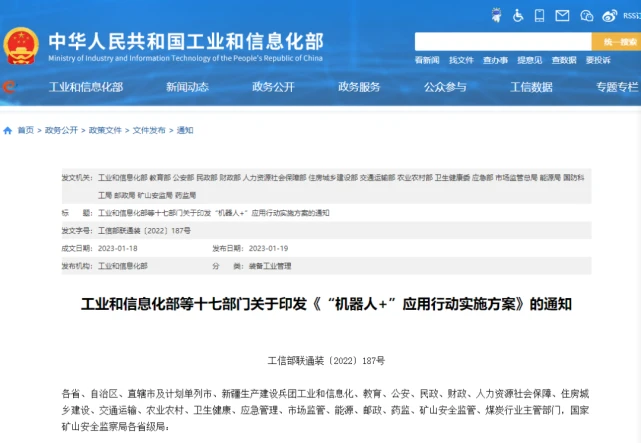
Task: Open the 新闻动态 navigation tab
Action: (187, 87)
